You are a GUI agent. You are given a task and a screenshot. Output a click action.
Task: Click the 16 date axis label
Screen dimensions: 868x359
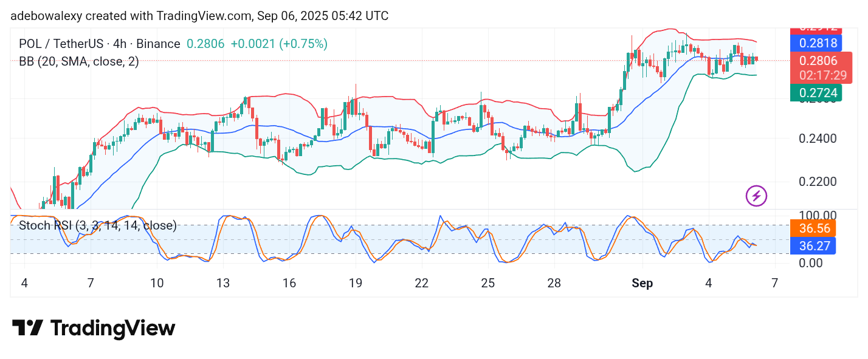click(x=289, y=283)
